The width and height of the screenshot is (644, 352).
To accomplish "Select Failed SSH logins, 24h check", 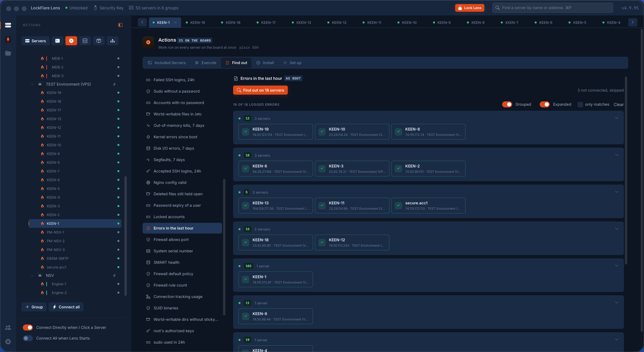I will pos(182,80).
